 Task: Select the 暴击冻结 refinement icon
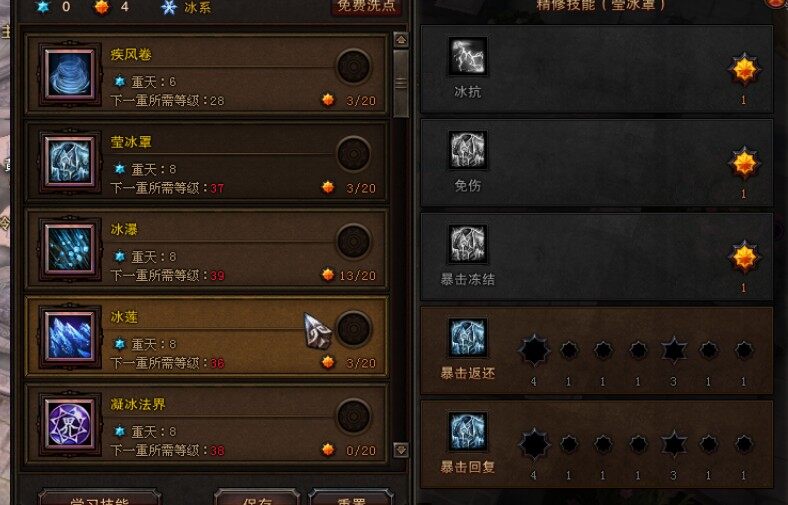coord(467,244)
